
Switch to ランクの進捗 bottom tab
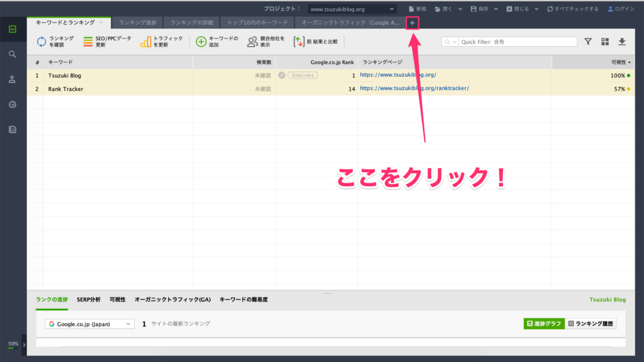(52, 300)
